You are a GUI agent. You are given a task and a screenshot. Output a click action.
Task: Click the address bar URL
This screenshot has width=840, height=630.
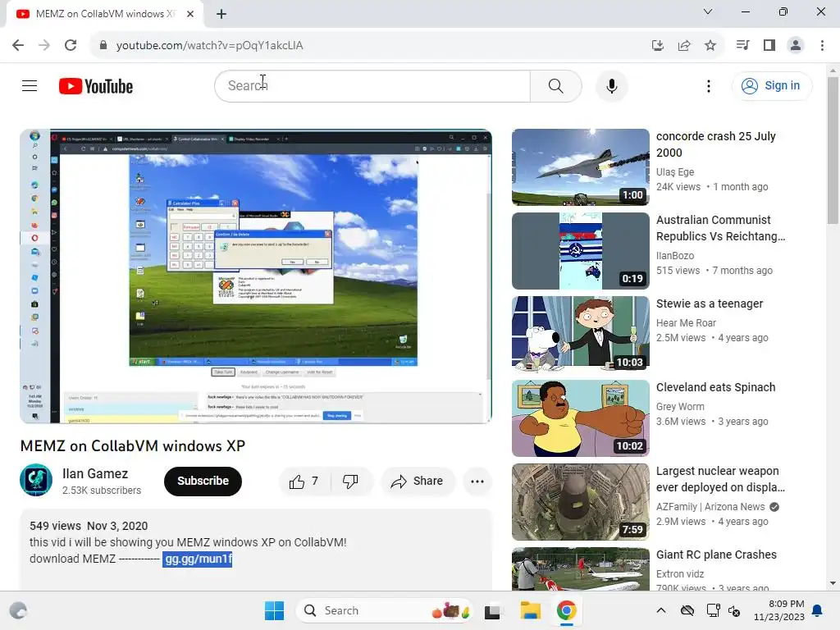click(x=209, y=45)
